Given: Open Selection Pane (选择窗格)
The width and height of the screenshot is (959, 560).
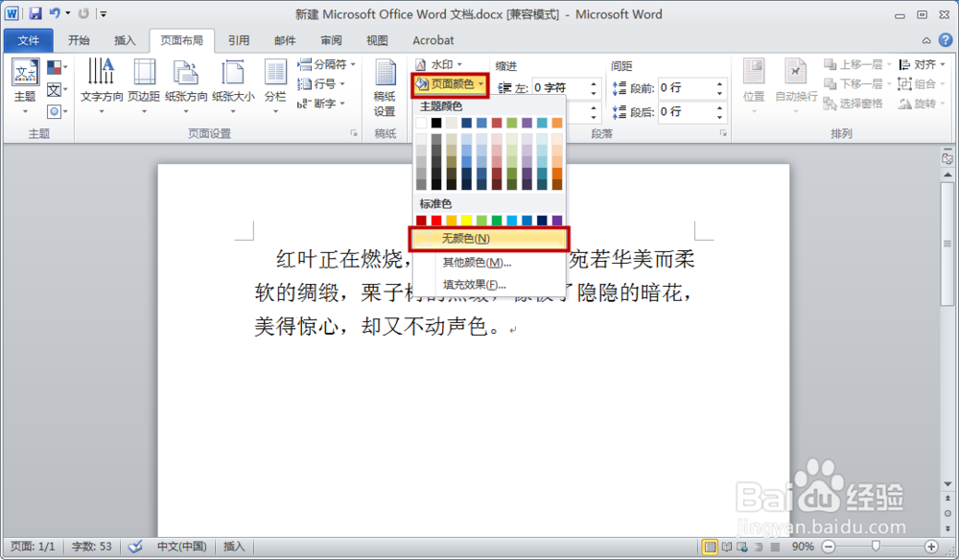Looking at the screenshot, I should pos(854,104).
